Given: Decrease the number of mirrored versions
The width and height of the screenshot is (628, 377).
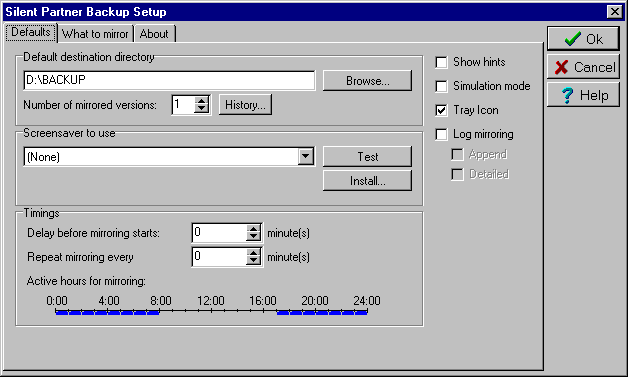Looking at the screenshot, I should (x=202, y=109).
